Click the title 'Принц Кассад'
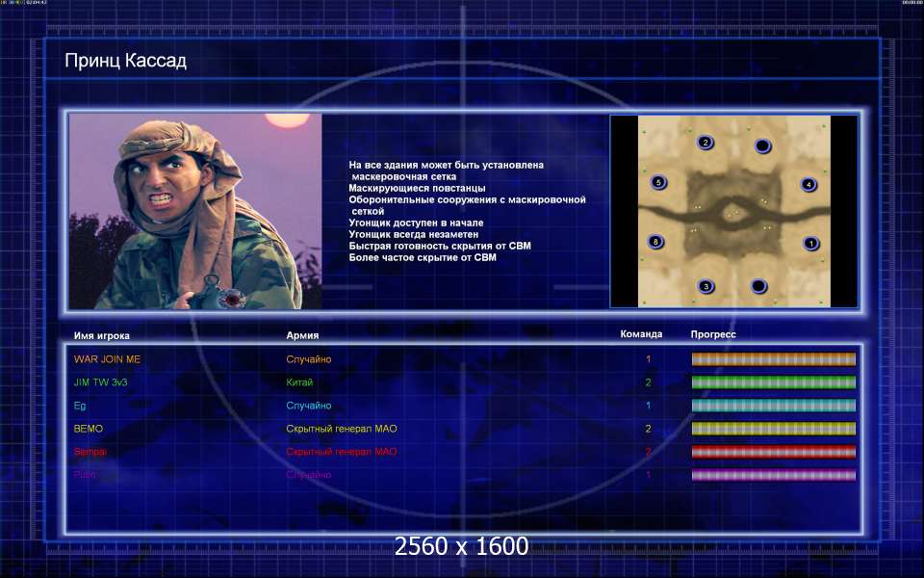924x578 pixels. coord(125,61)
